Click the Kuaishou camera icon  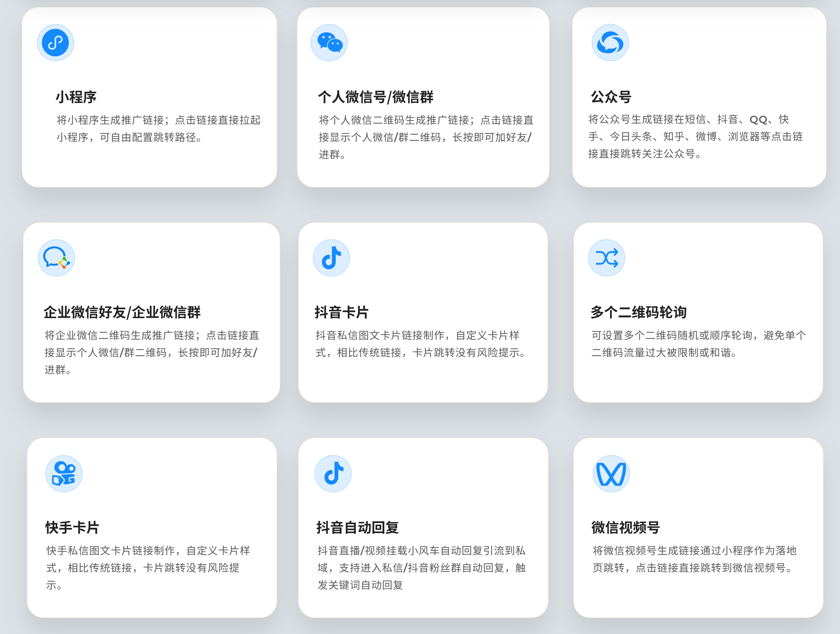point(64,474)
